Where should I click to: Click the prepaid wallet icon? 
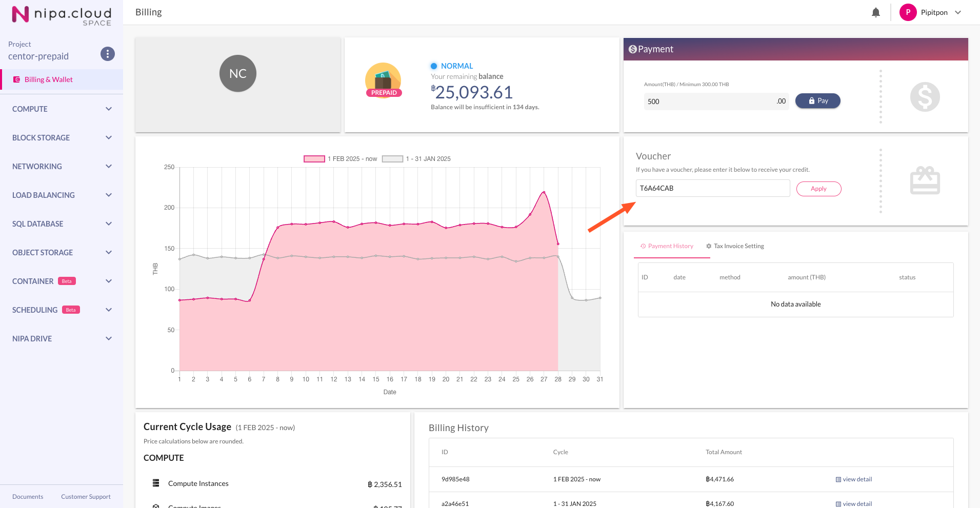point(383,80)
